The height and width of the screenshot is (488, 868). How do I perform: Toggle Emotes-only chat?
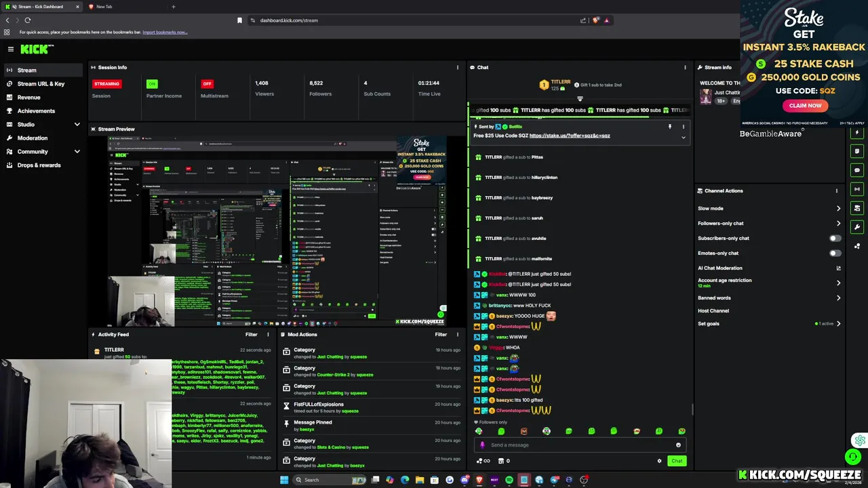point(835,253)
